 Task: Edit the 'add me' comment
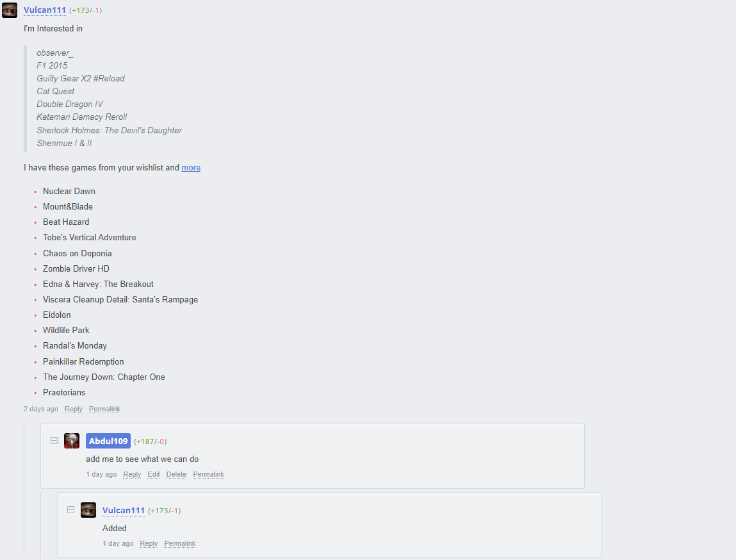click(x=154, y=474)
